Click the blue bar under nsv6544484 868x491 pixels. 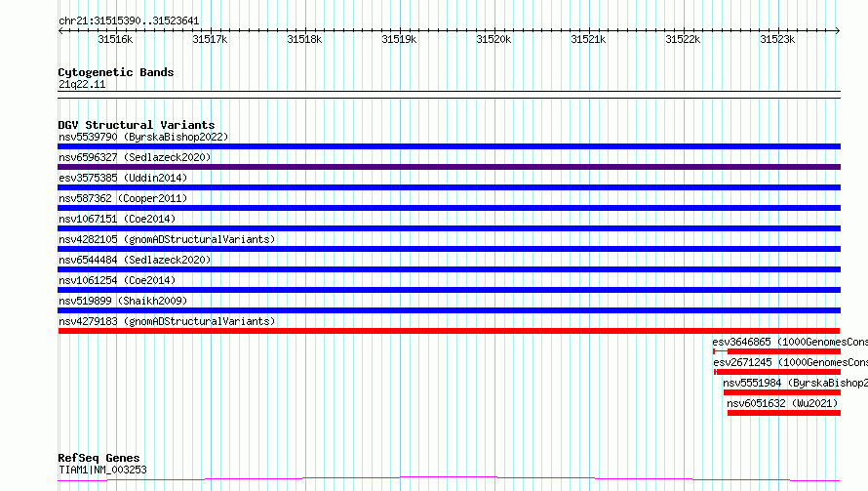[x=449, y=269]
